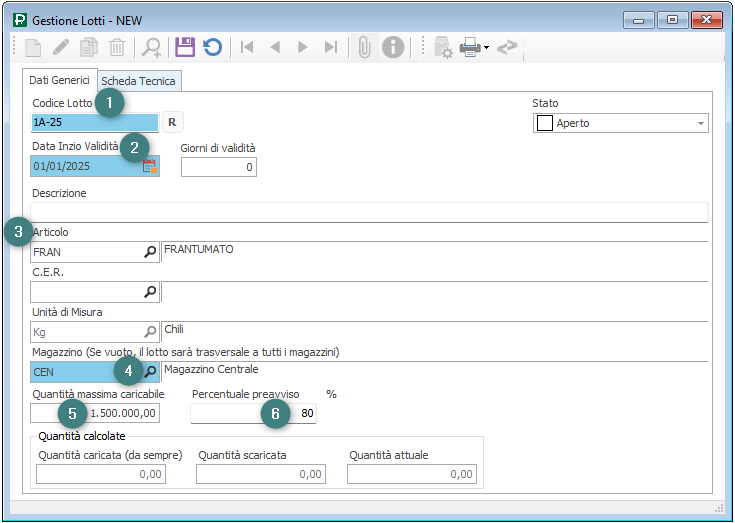
Task: Click the Info circle icon in toolbar
Action: (393, 47)
